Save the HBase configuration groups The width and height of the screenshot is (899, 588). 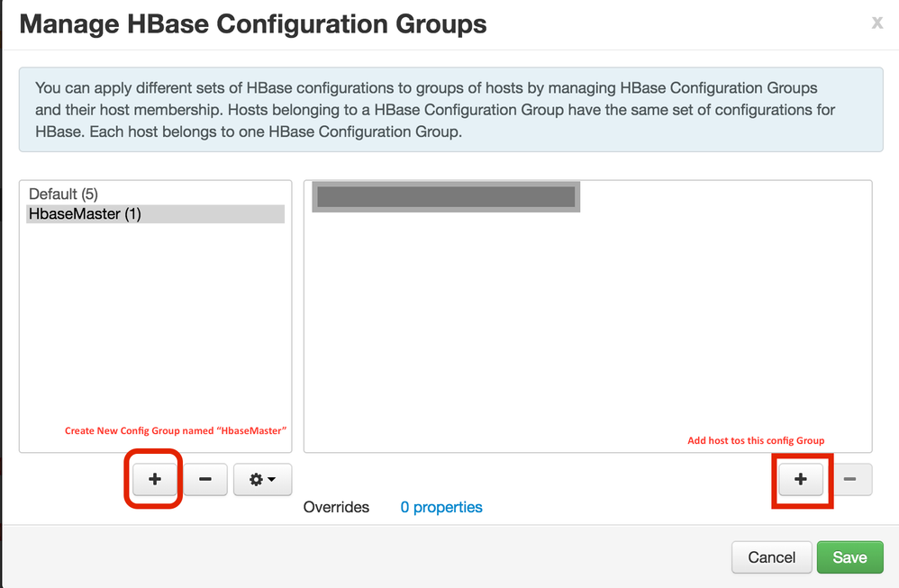click(x=849, y=557)
